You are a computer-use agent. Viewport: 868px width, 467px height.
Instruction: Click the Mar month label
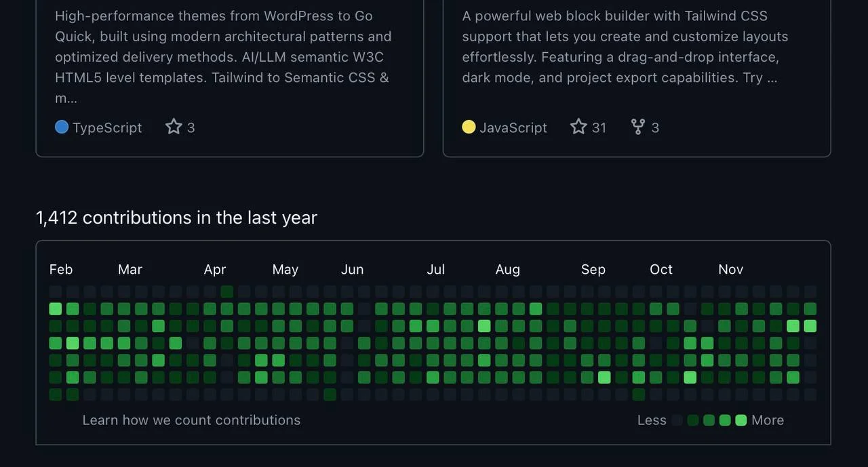130,270
